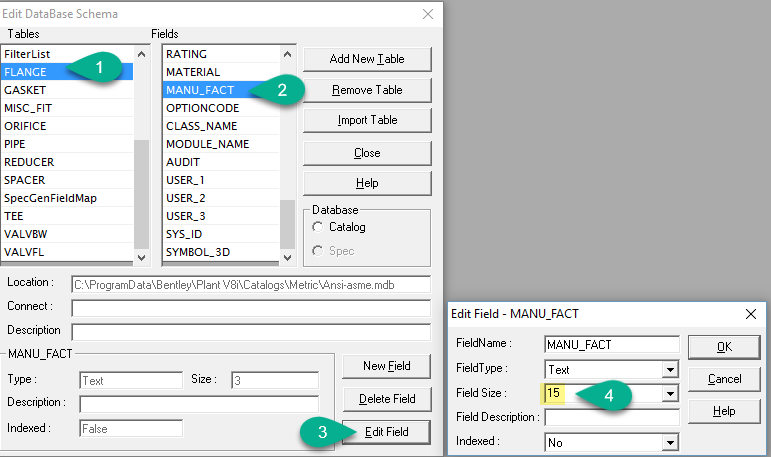This screenshot has width=771, height=457.
Task: Select the MODULE_NAME field
Action: [x=221, y=144]
